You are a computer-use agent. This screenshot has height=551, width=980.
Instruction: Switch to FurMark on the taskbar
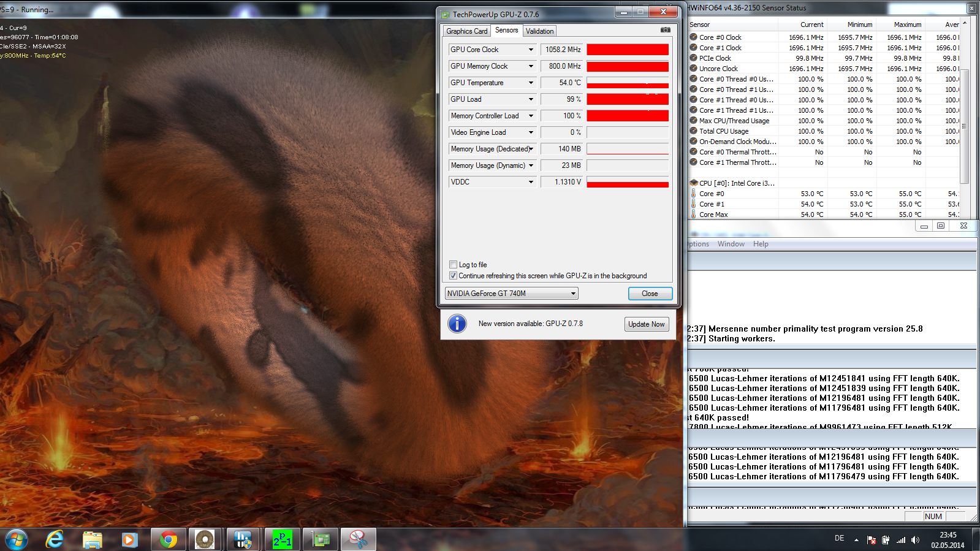pyautogui.click(x=205, y=539)
